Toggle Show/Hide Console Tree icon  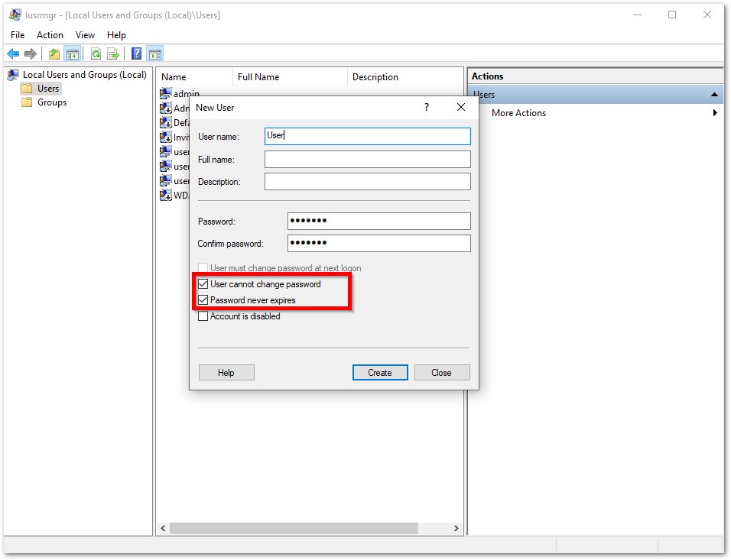coord(73,53)
